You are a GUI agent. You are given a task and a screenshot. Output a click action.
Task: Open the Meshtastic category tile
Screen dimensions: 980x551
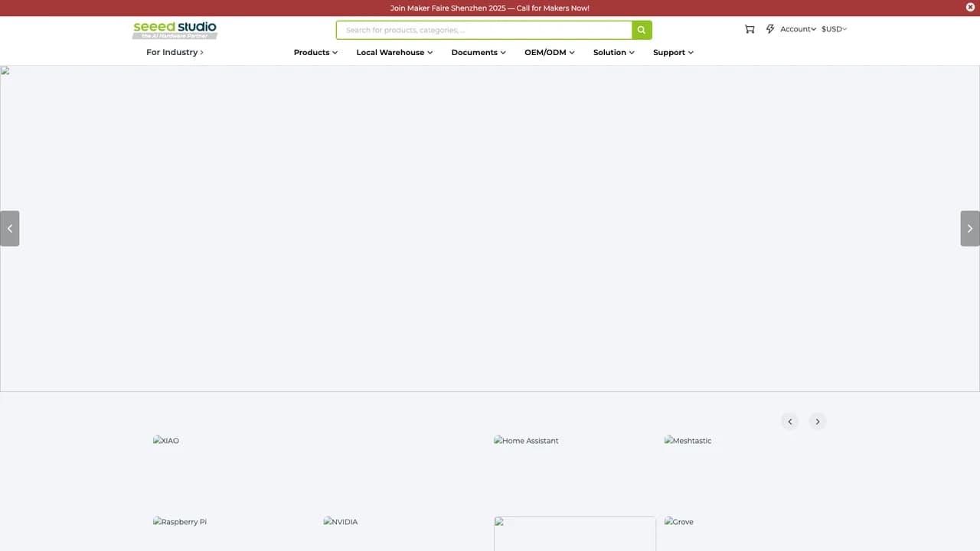[x=688, y=441]
